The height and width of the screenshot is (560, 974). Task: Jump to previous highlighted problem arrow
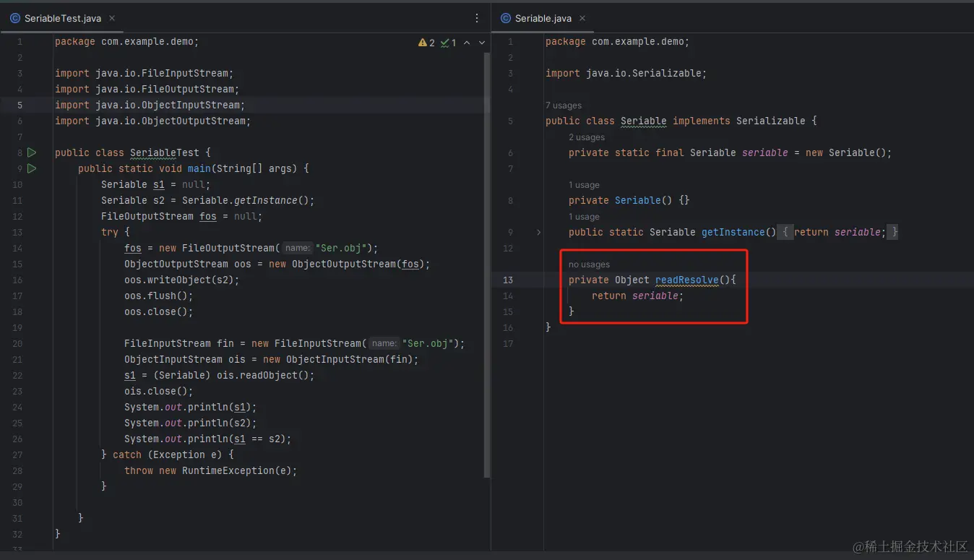pos(467,43)
